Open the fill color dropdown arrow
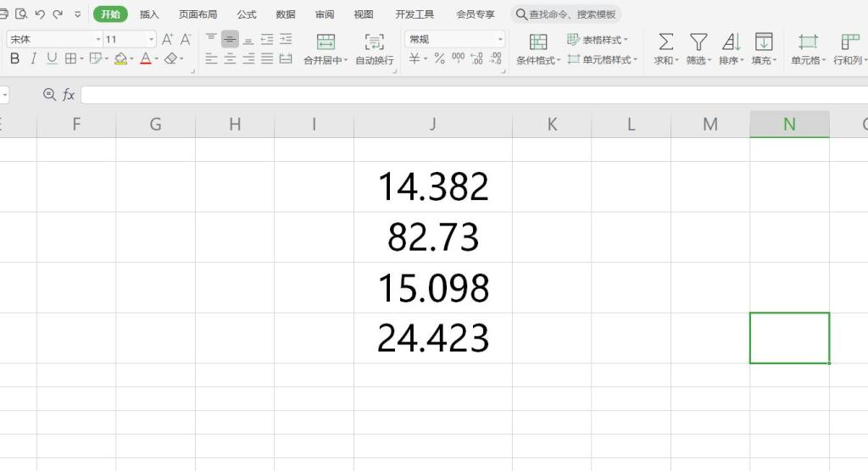Image resolution: width=868 pixels, height=471 pixels. point(134,59)
